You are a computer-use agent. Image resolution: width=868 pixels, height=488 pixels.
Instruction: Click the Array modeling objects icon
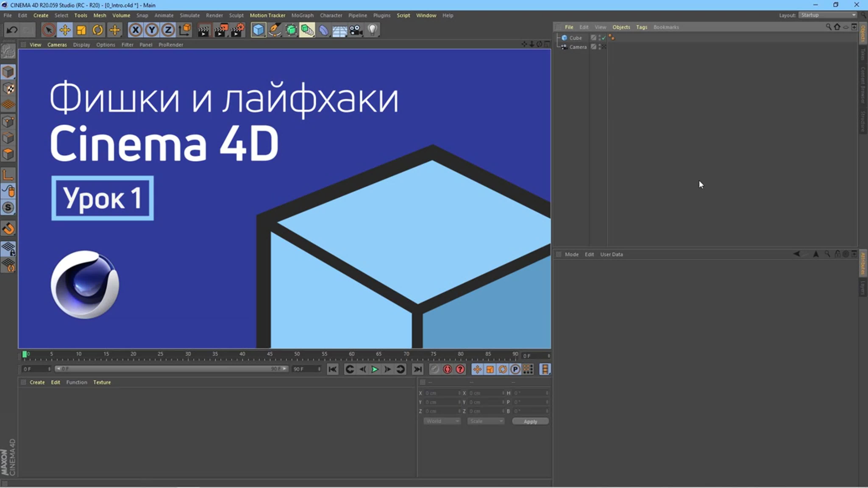(307, 30)
